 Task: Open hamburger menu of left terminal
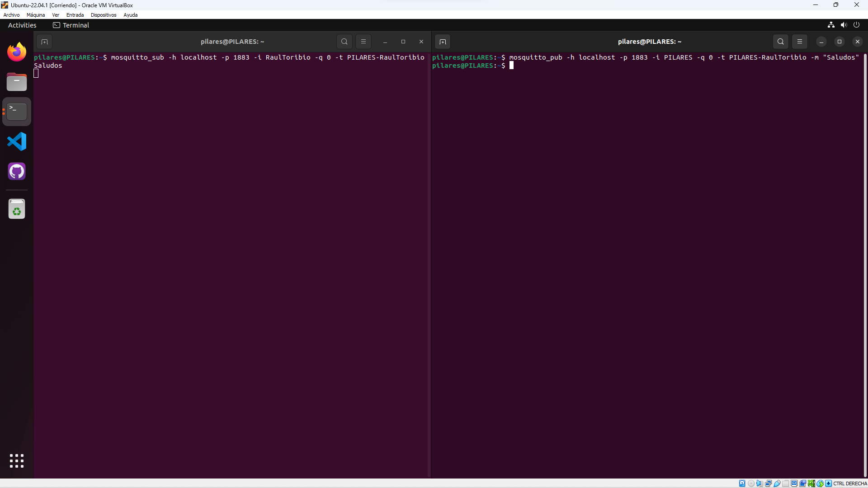pyautogui.click(x=363, y=42)
